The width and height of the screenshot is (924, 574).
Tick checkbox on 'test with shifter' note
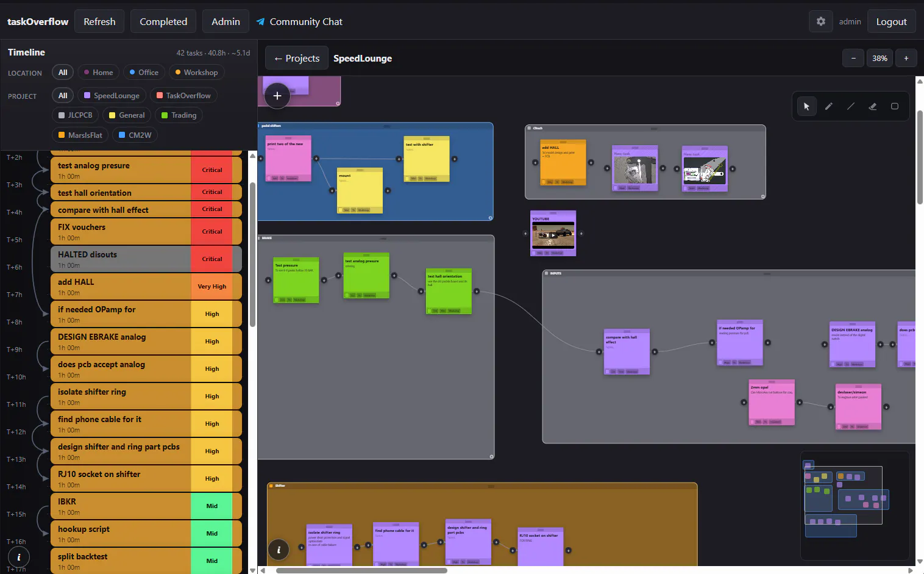[x=407, y=178]
